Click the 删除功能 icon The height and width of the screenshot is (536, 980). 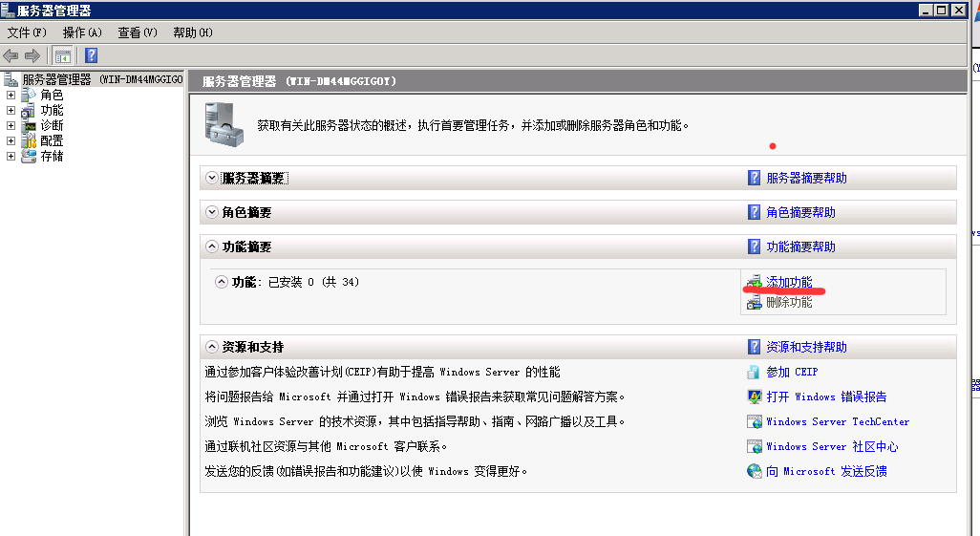point(755,303)
